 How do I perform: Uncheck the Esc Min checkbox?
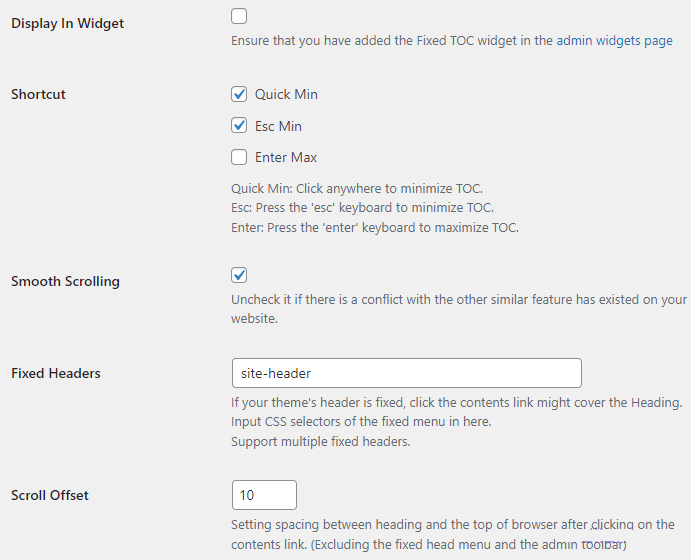click(239, 126)
